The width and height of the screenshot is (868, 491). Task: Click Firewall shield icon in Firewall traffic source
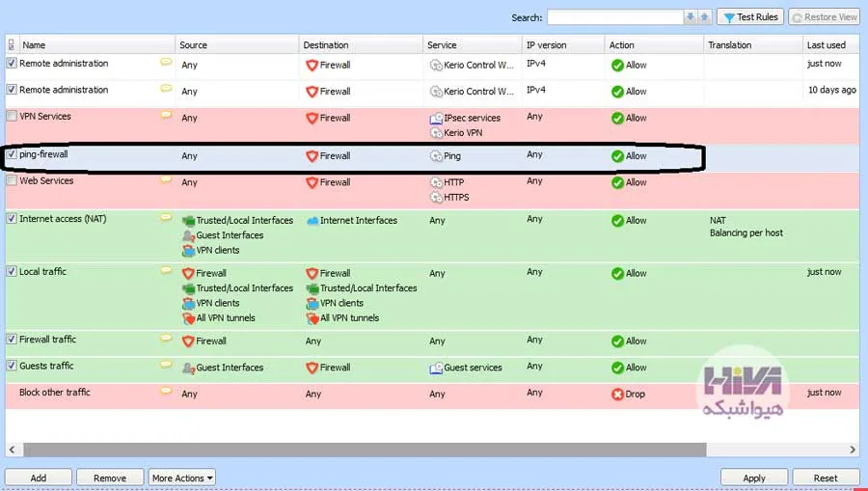(x=188, y=341)
